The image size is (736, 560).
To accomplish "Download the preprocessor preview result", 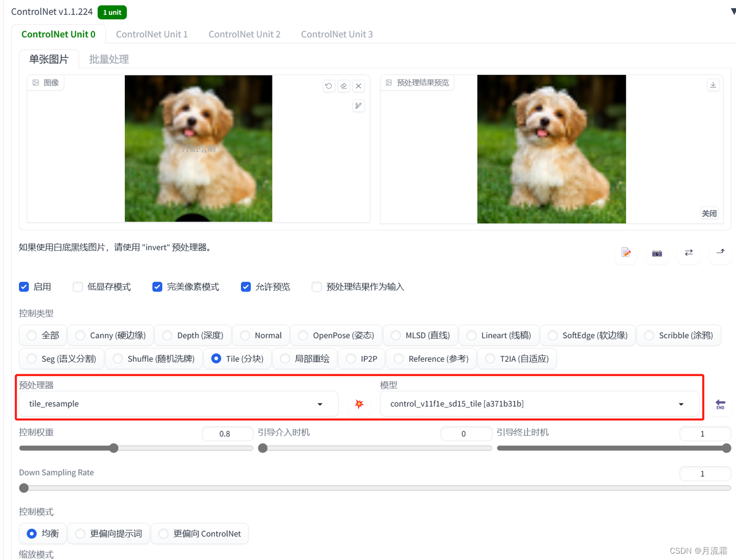I will [x=713, y=85].
